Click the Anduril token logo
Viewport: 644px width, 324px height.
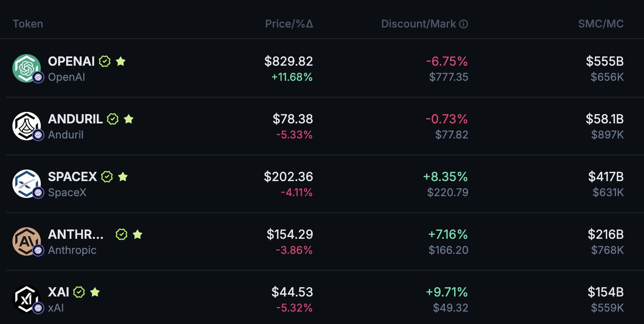(x=27, y=126)
